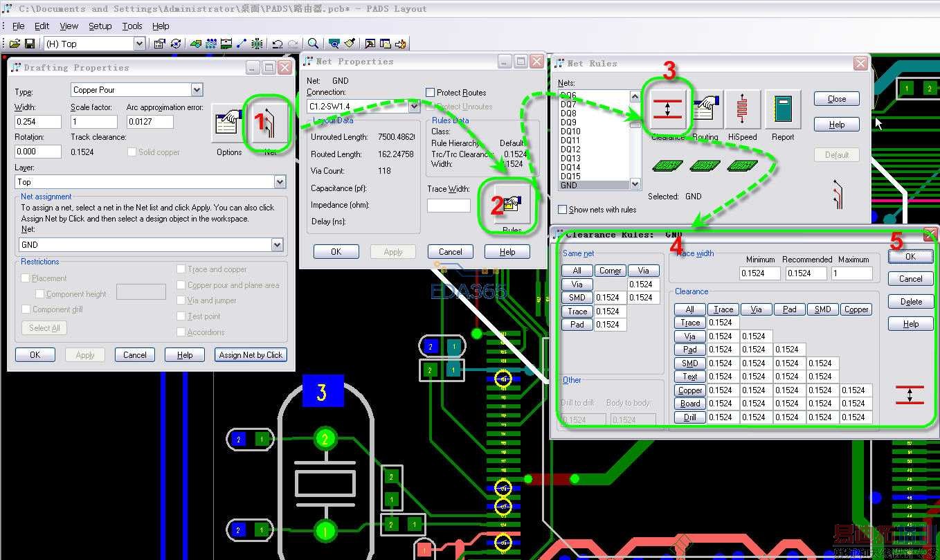Image resolution: width=940 pixels, height=560 pixels.
Task: Open the ECO Toolbar icon
Action: tap(242, 44)
